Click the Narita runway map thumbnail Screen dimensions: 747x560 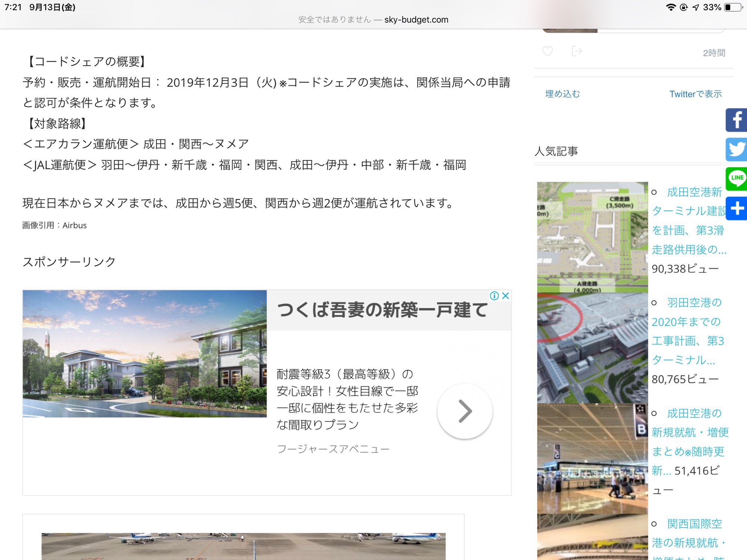tap(592, 237)
